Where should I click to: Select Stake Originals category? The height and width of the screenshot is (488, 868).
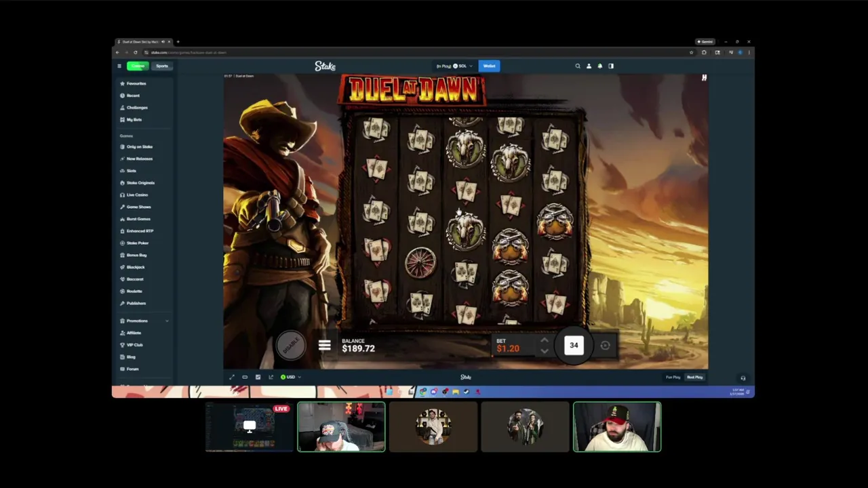[137, 183]
